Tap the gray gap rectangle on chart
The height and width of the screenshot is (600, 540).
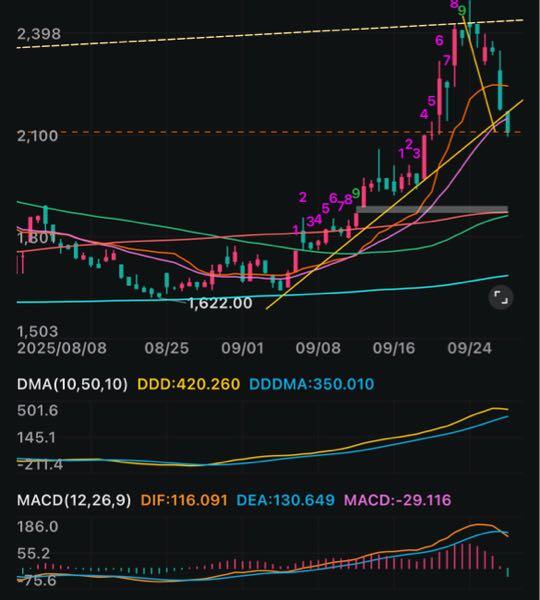tap(432, 210)
